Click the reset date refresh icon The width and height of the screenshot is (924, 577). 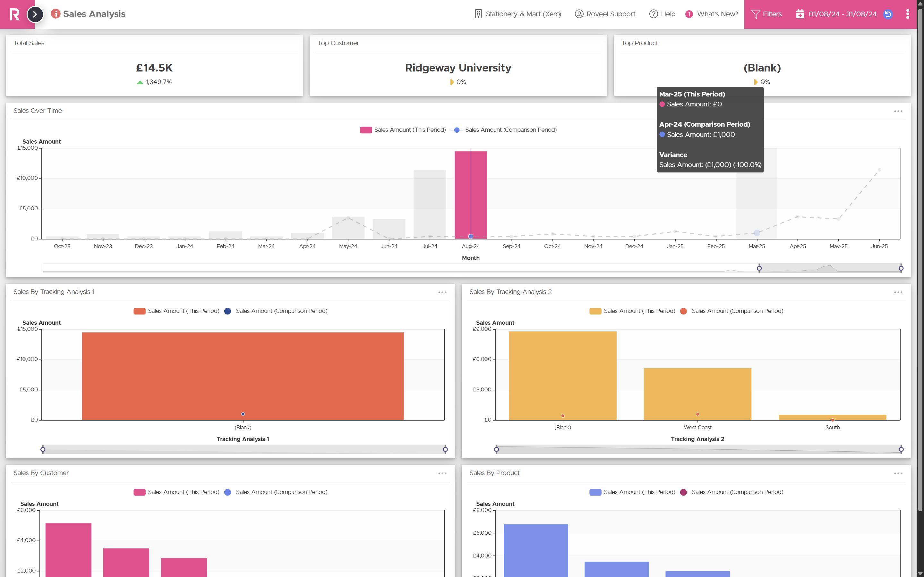tap(888, 14)
